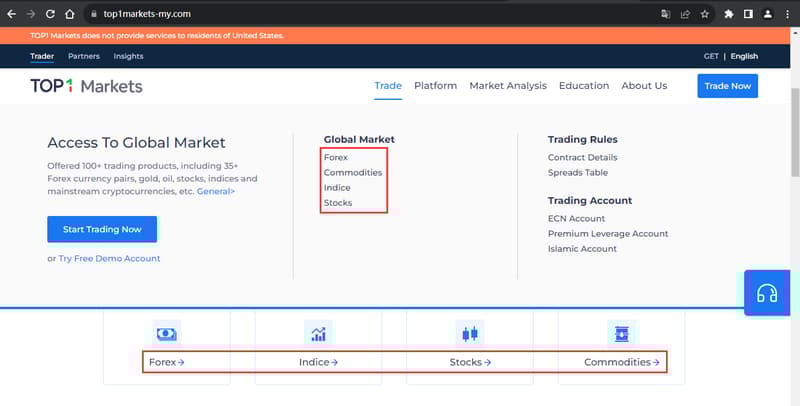Click the Commodities card link with arrow
Screen dimensions: 800x406
click(622, 362)
